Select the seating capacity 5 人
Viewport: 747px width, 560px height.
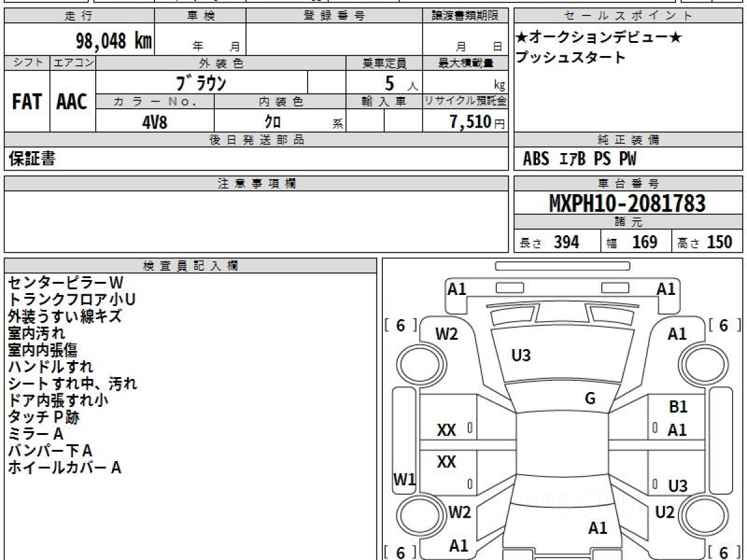400,83
